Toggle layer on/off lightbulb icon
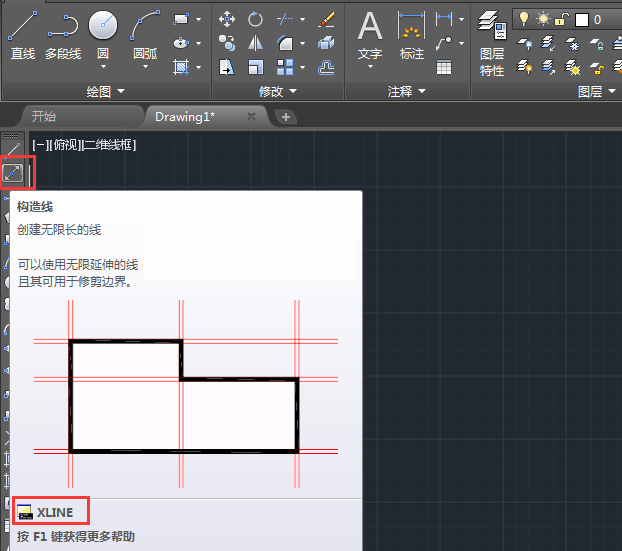 [522, 19]
